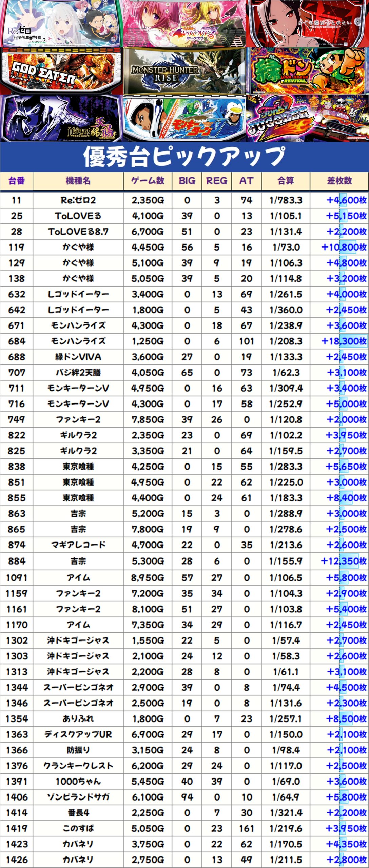Image resolution: width=369 pixels, height=868 pixels.
Task: Click the クランキークレスト machine name
Action: (78, 766)
